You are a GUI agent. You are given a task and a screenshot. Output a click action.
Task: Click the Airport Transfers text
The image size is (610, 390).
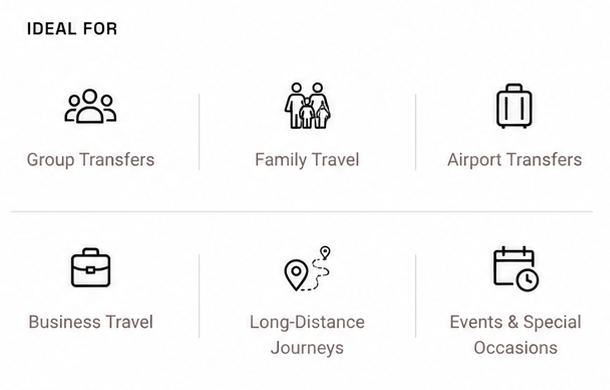pos(514,160)
